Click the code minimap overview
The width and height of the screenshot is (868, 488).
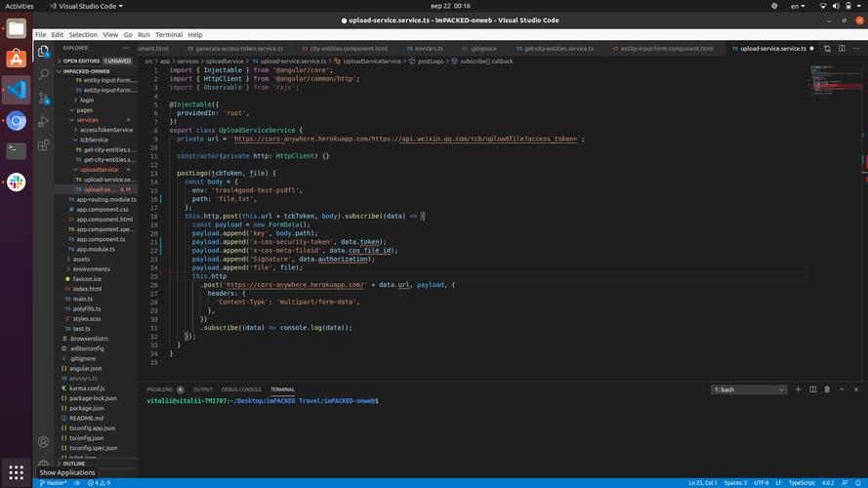(836, 82)
